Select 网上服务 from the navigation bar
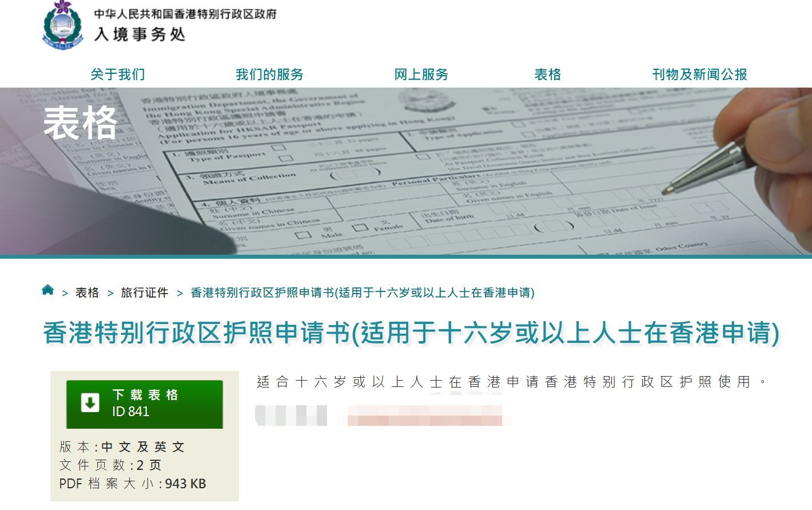Image resolution: width=812 pixels, height=510 pixels. click(421, 74)
